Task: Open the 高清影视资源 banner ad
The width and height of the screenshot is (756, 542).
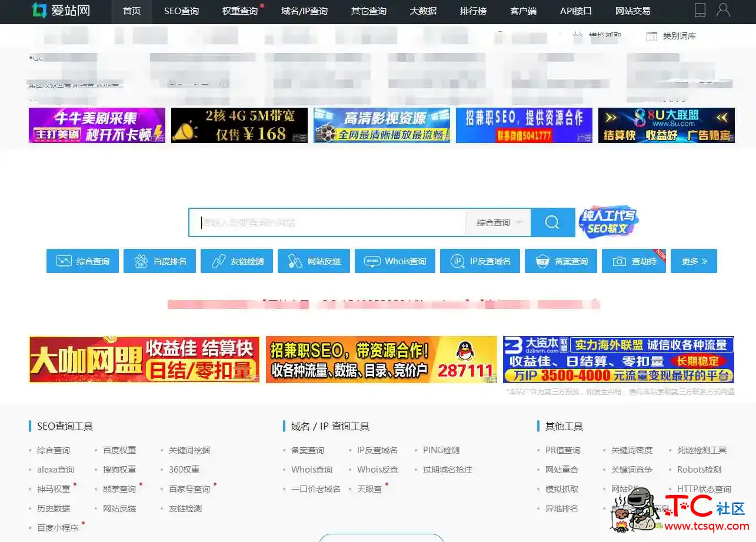Action: 382,125
